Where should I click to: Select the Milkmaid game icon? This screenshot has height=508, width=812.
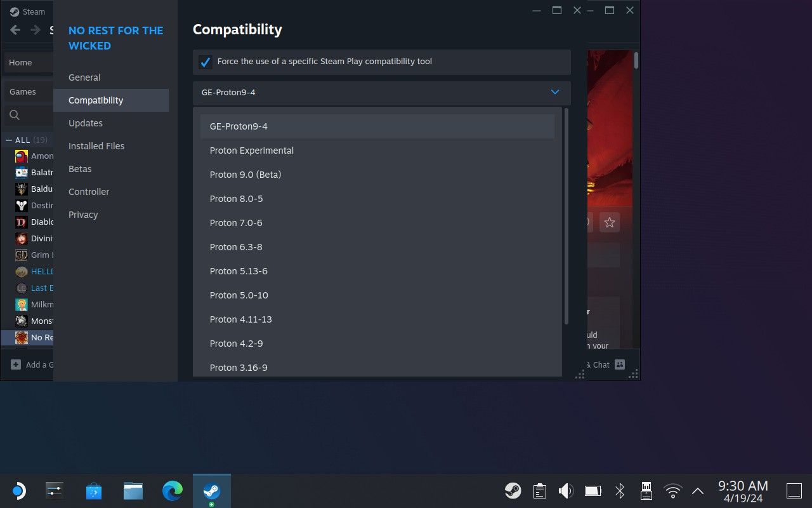click(x=22, y=305)
